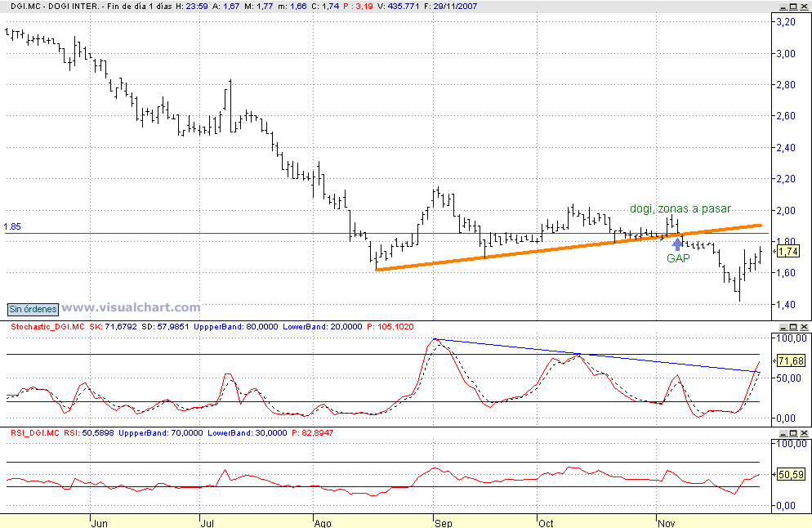The width and height of the screenshot is (812, 528).
Task: Click the 'Jul' date axis label
Action: [207, 523]
